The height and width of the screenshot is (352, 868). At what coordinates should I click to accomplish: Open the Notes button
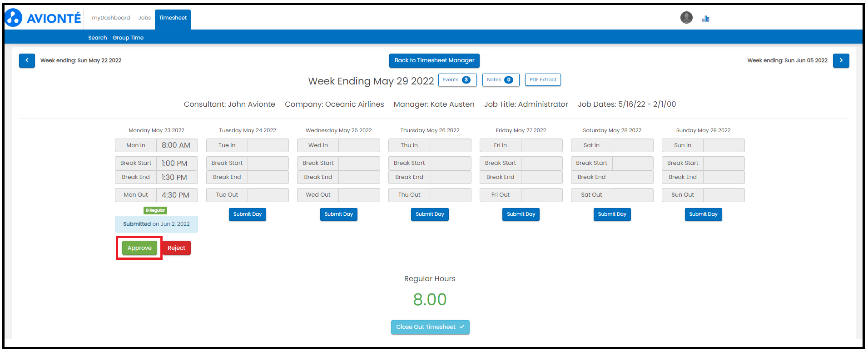pyautogui.click(x=501, y=80)
